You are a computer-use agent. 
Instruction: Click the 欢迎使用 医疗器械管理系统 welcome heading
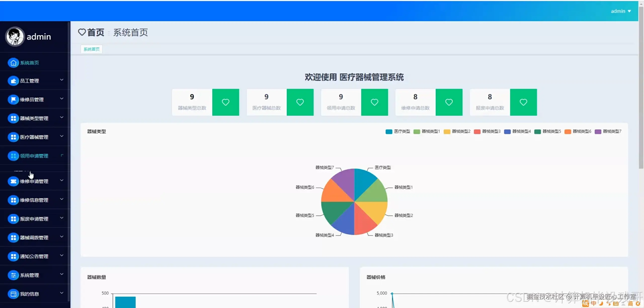pyautogui.click(x=354, y=77)
